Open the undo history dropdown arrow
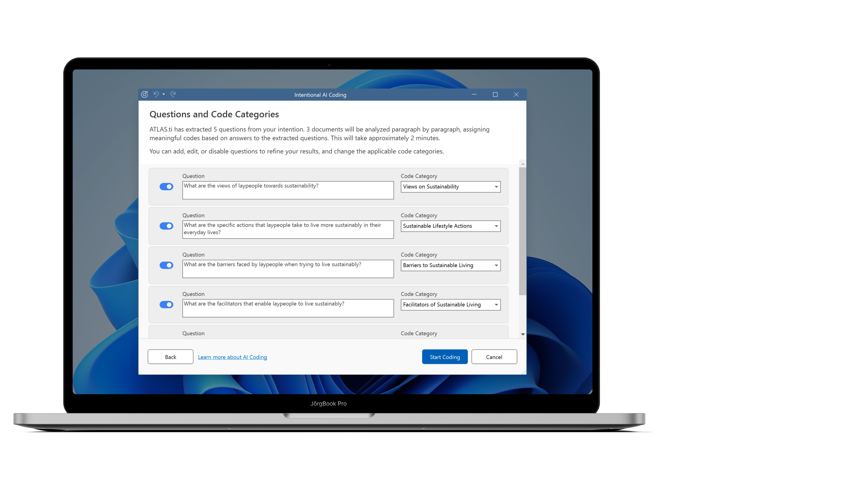Viewport: 859px width, 504px height. click(x=164, y=94)
